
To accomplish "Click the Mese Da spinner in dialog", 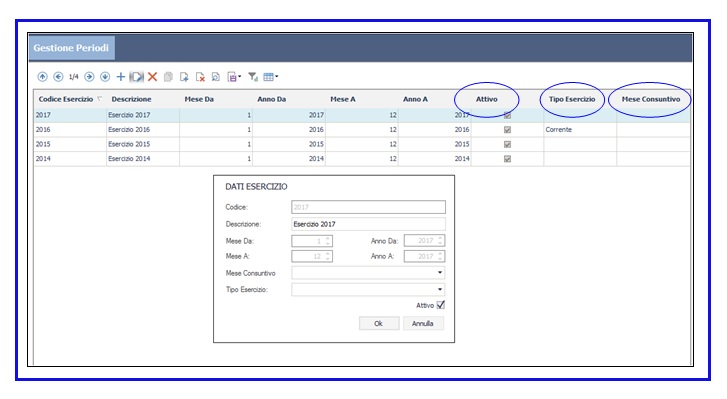I will click(x=312, y=241).
